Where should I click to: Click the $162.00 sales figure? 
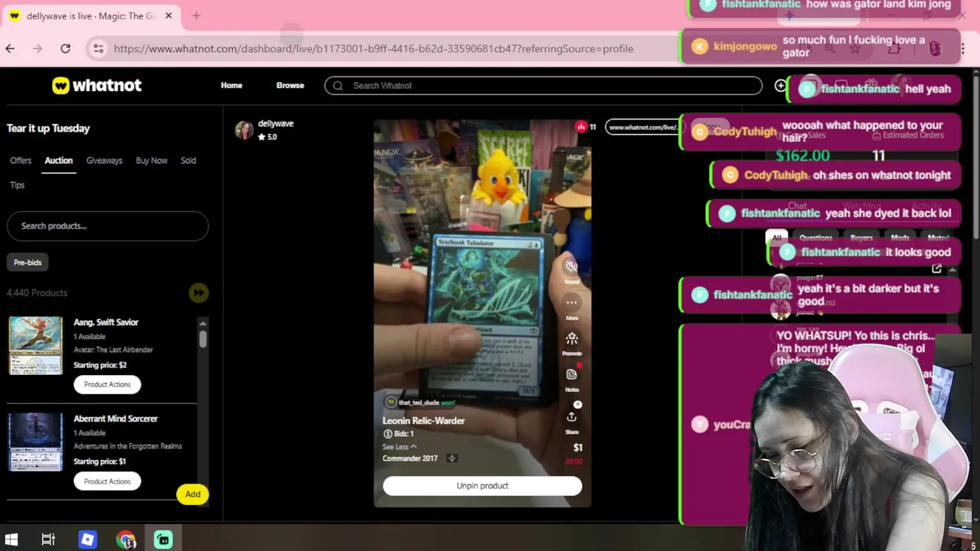802,155
